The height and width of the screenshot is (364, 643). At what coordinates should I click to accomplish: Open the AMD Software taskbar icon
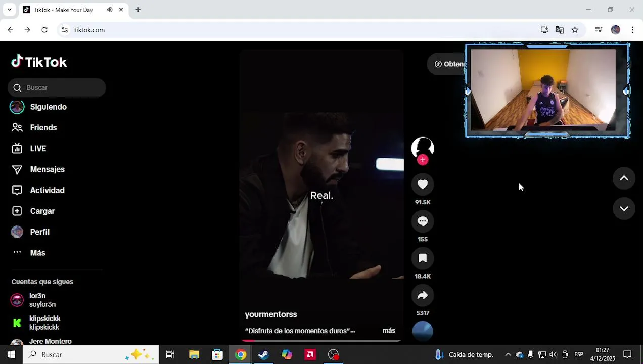[x=310, y=355]
